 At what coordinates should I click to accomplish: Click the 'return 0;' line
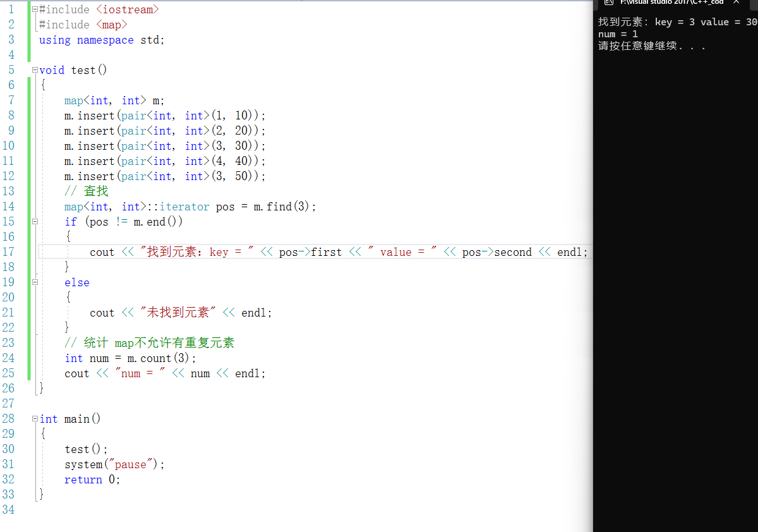click(92, 480)
